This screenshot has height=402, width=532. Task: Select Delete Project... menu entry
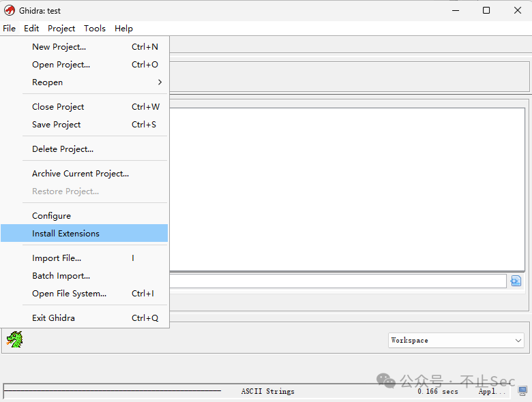coord(84,149)
